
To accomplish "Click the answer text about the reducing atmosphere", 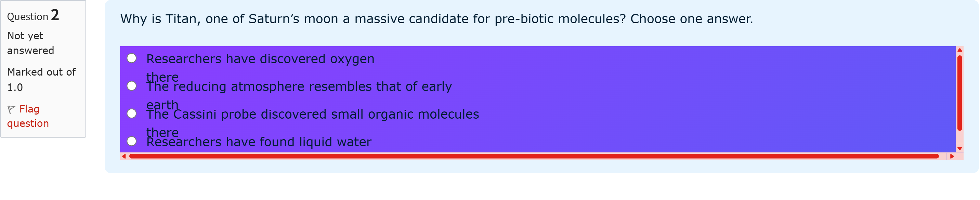I will [299, 87].
